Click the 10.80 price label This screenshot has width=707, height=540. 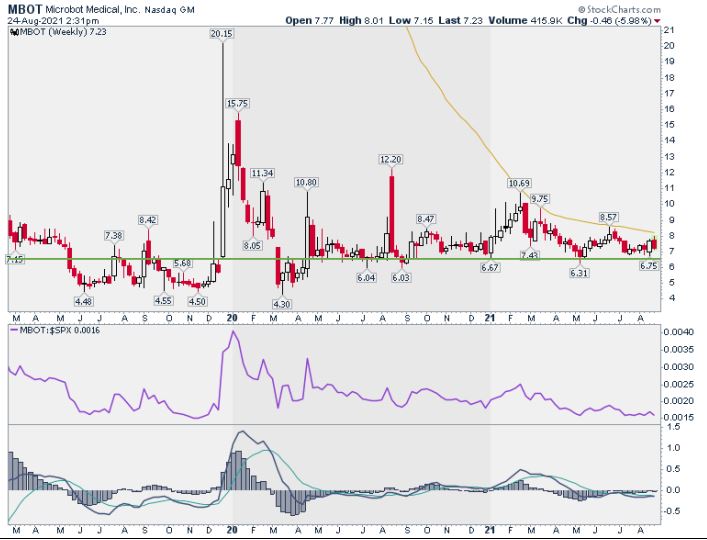point(306,183)
